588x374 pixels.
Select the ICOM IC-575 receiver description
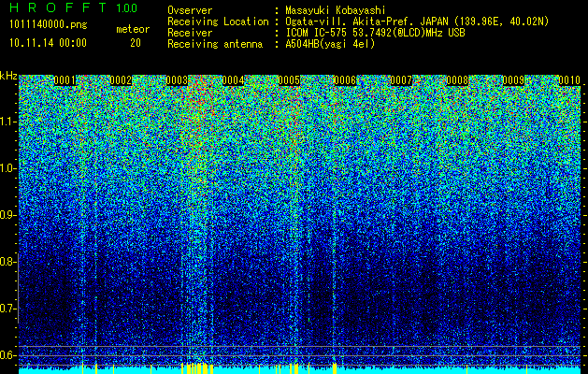(376, 33)
